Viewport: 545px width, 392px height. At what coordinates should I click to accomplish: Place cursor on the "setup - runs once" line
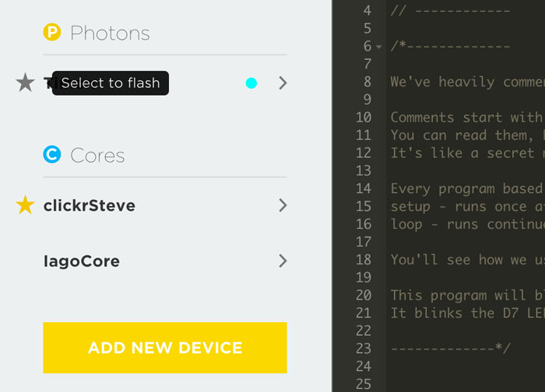(466, 206)
